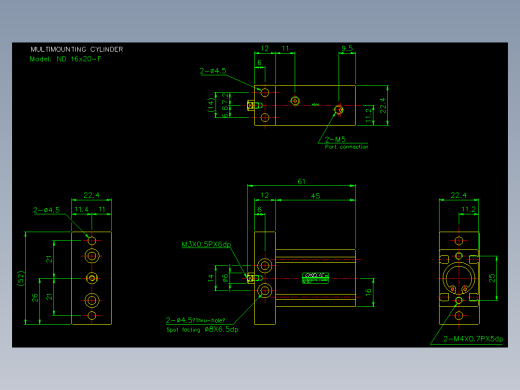
Task: Select the center port hole in left view
Action: pyautogui.click(x=92, y=278)
